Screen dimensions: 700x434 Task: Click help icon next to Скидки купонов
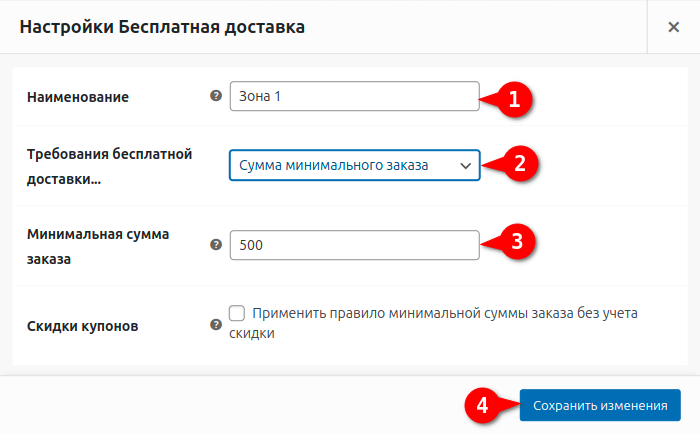click(x=215, y=325)
